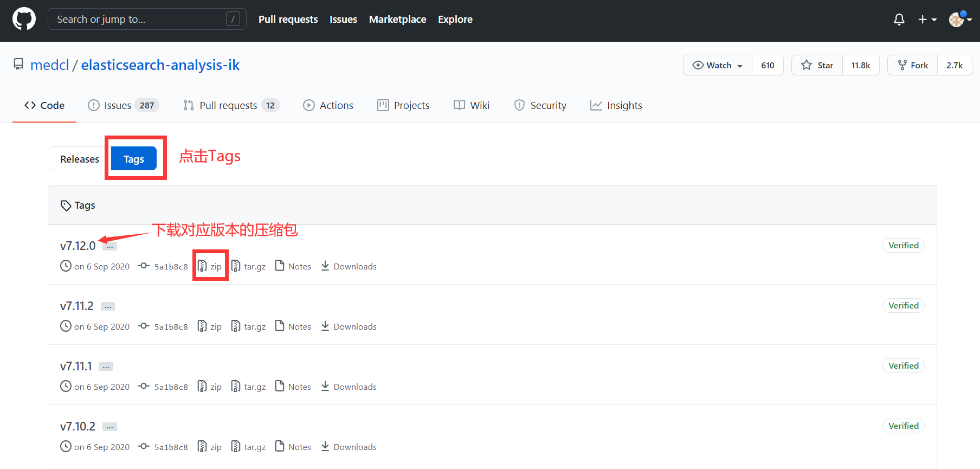Open Downloads for v7.11.1

[x=349, y=387]
